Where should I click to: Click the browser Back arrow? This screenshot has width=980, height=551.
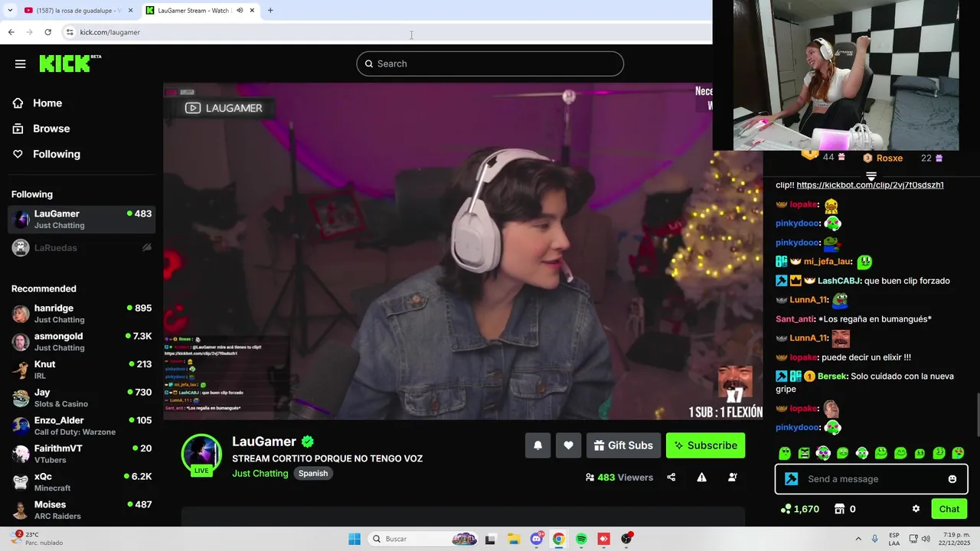pos(11,32)
